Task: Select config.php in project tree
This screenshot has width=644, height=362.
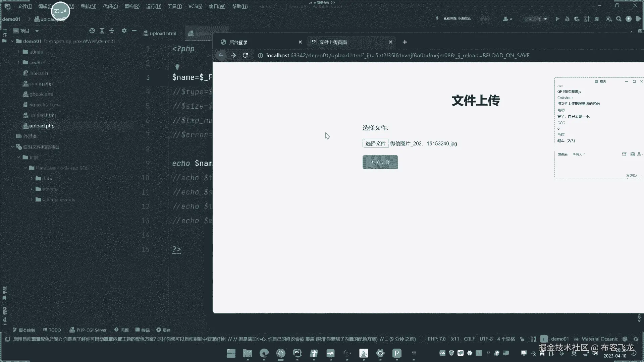Action: click(x=41, y=83)
